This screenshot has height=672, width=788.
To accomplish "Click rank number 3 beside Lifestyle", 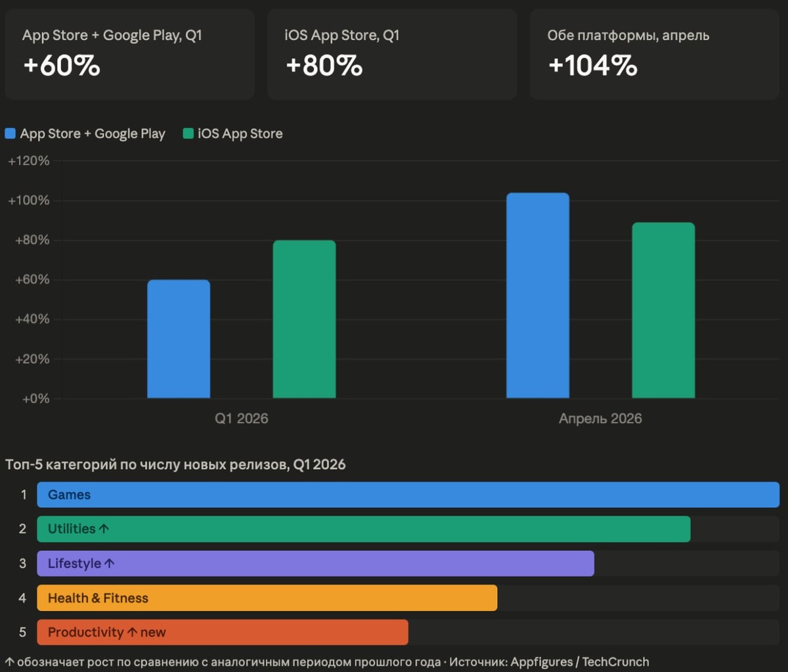I will [x=23, y=564].
